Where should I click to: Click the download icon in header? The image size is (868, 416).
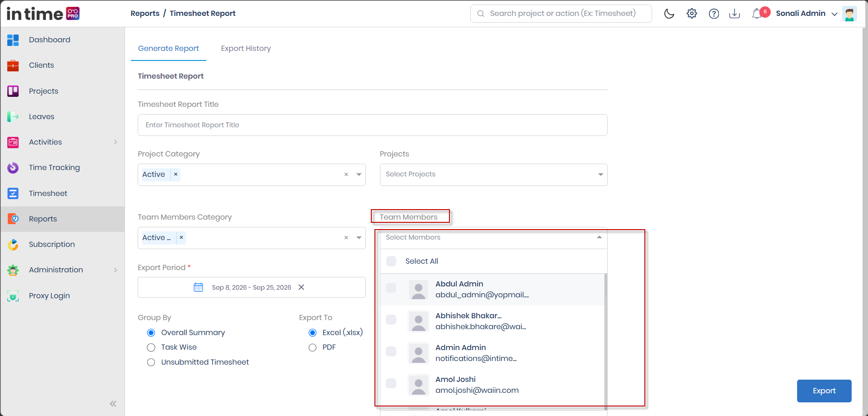(734, 14)
